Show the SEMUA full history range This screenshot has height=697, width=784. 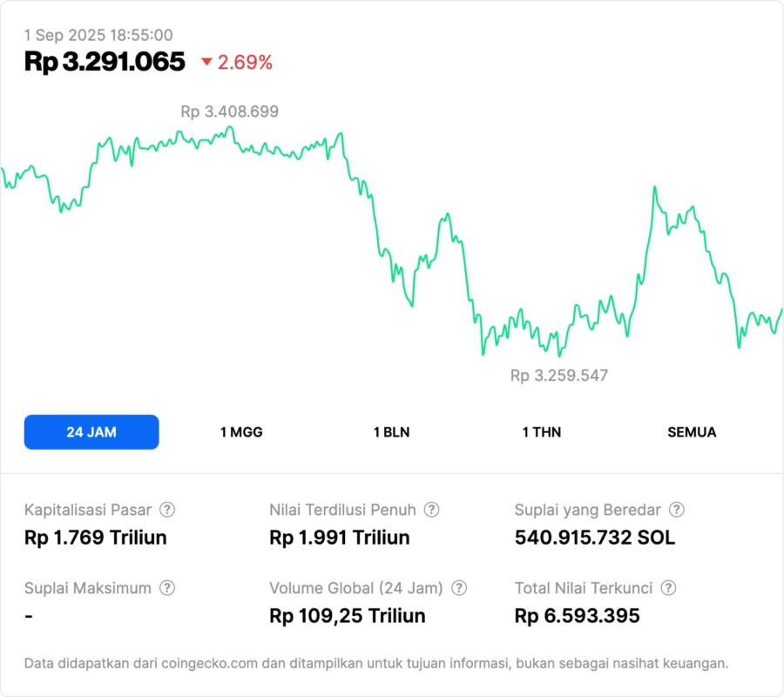point(692,432)
